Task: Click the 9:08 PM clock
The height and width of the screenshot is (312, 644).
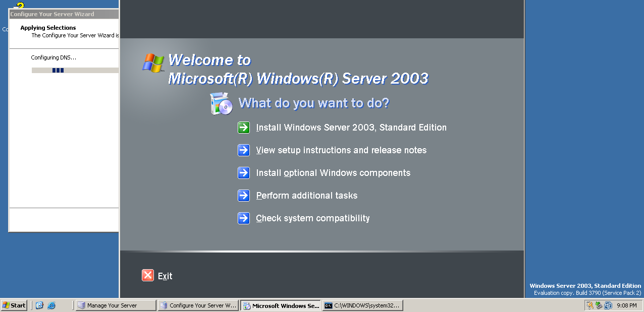Action: tap(627, 305)
